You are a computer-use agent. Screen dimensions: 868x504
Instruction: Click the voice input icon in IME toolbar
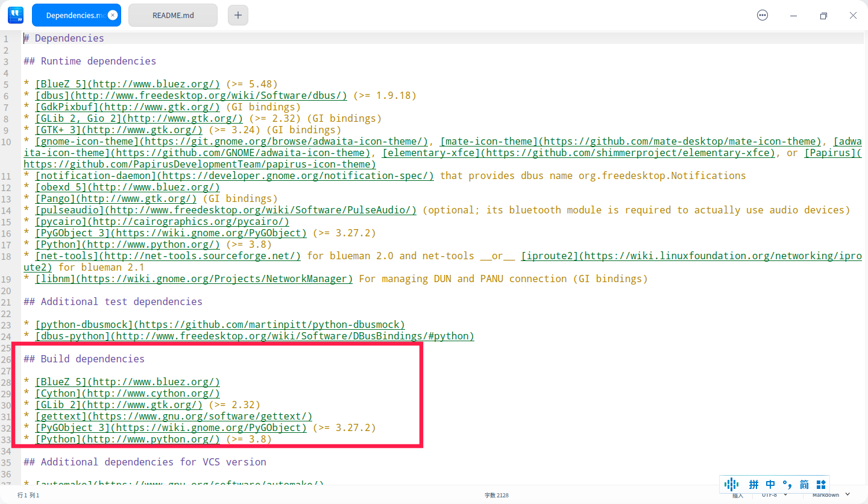pos(731,484)
